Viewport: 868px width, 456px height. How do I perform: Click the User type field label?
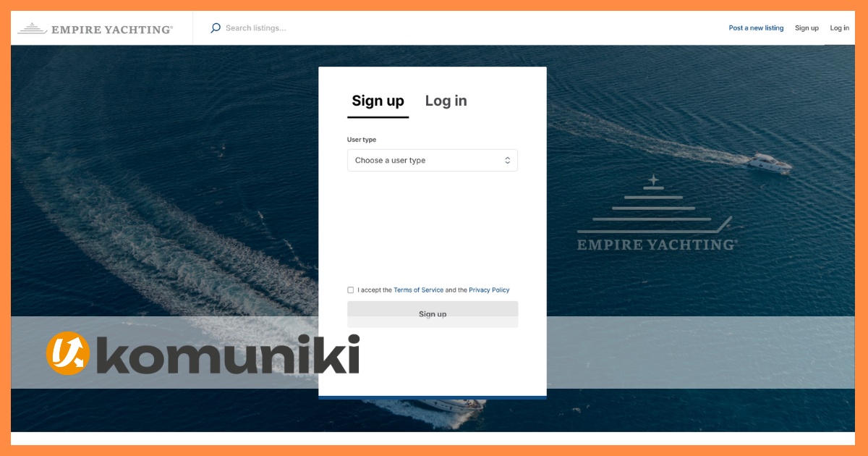click(x=362, y=140)
